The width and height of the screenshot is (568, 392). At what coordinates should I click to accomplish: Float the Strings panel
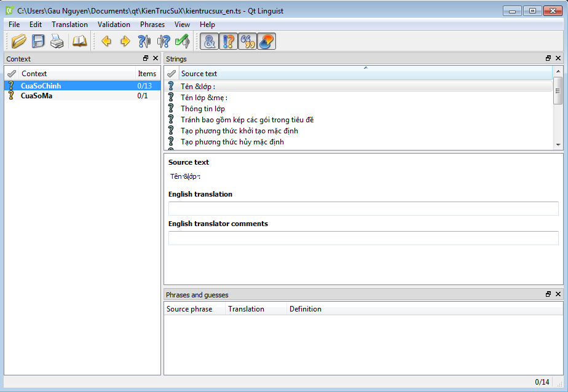pos(548,58)
